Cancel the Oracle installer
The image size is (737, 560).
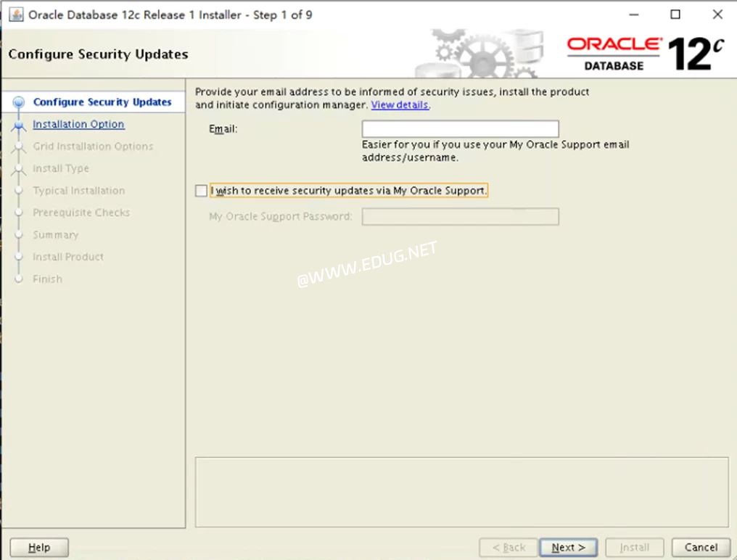701,547
